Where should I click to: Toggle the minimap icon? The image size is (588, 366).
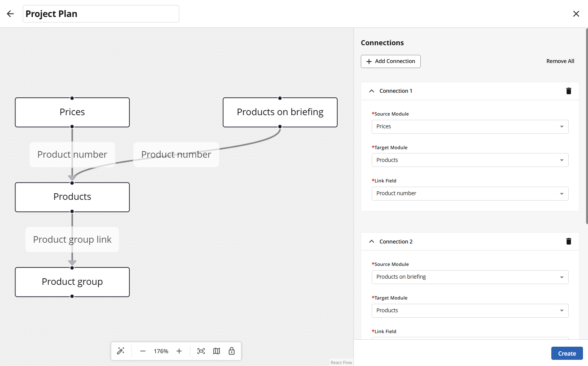pyautogui.click(x=217, y=351)
